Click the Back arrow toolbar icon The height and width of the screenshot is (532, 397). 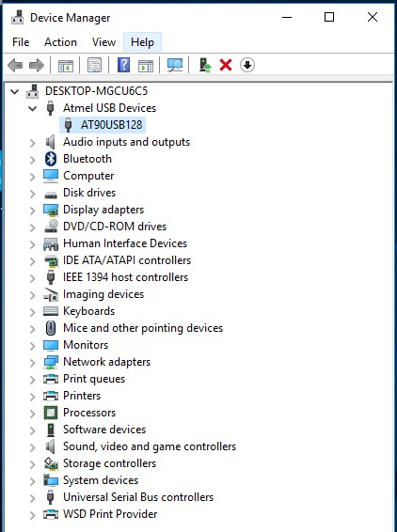coord(15,65)
